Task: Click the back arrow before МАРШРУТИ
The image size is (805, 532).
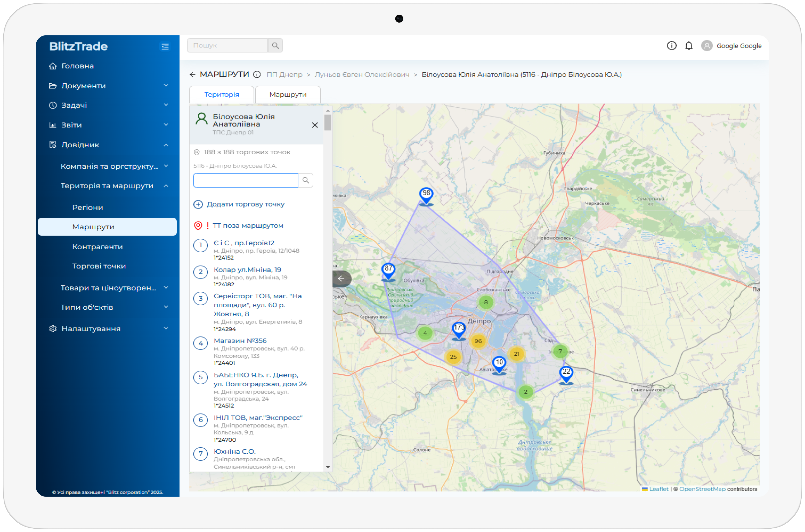Action: [x=192, y=74]
